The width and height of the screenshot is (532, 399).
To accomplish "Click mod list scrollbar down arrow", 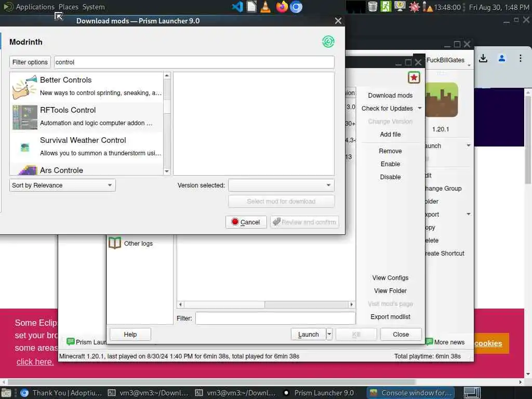I will point(167,171).
